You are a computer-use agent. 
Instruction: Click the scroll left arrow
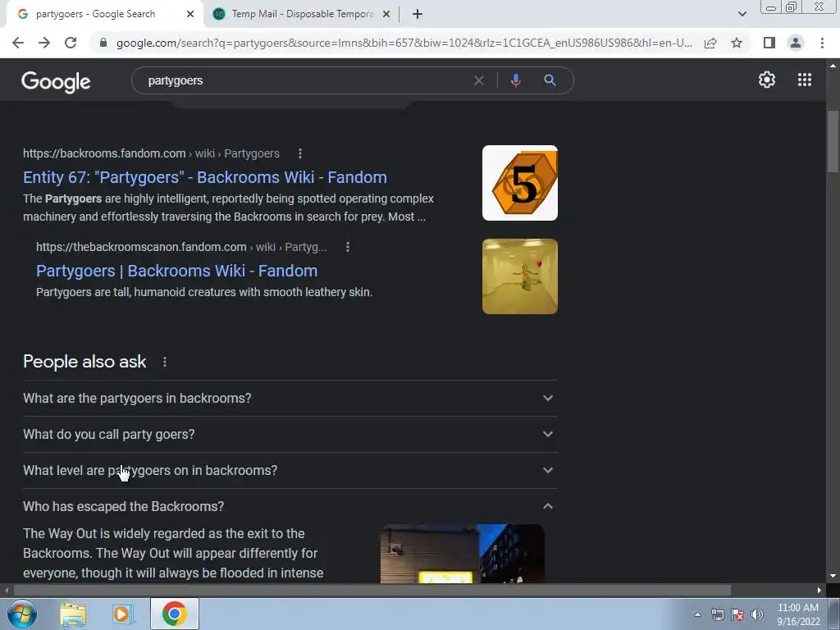7,591
